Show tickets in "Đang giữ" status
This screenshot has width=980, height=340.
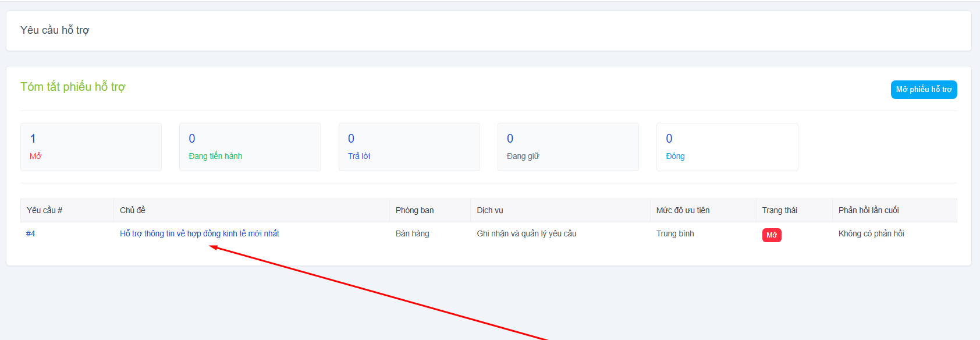click(568, 147)
